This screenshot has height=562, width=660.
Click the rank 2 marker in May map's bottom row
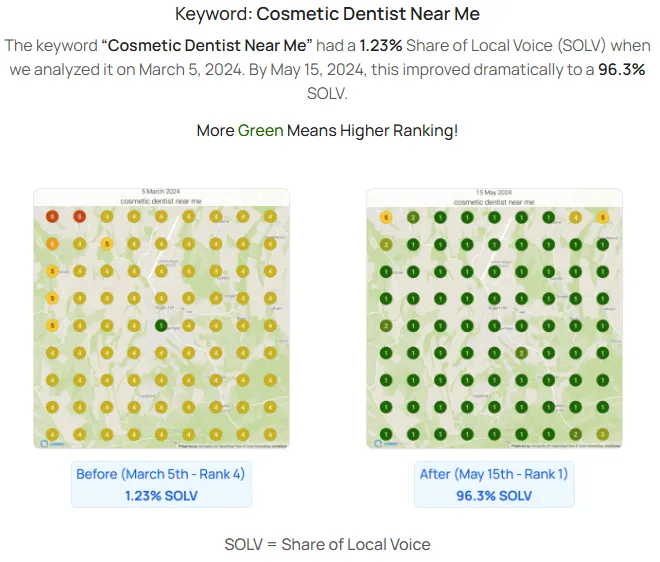[x=575, y=433]
